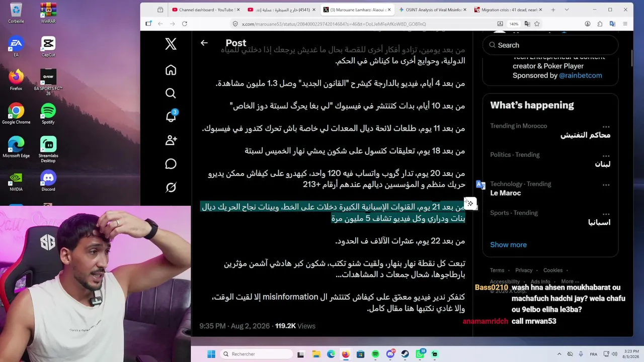Open the Corbeille recycle bin
Screen dimensions: 644x362
16,14
